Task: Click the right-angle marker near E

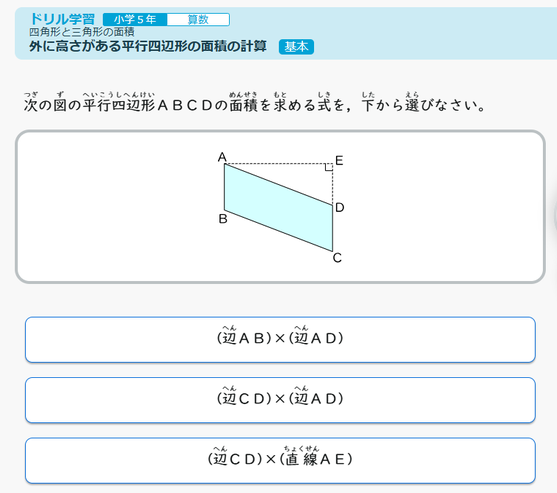Action: tap(329, 167)
